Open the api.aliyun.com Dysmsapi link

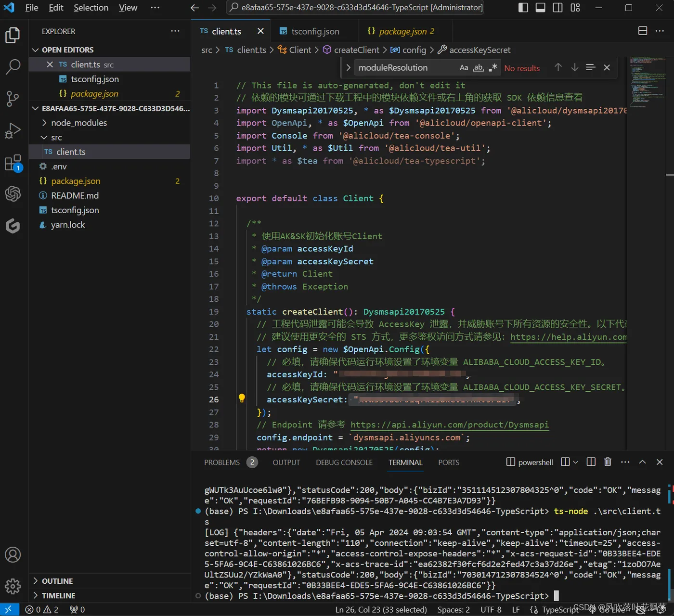[450, 425]
